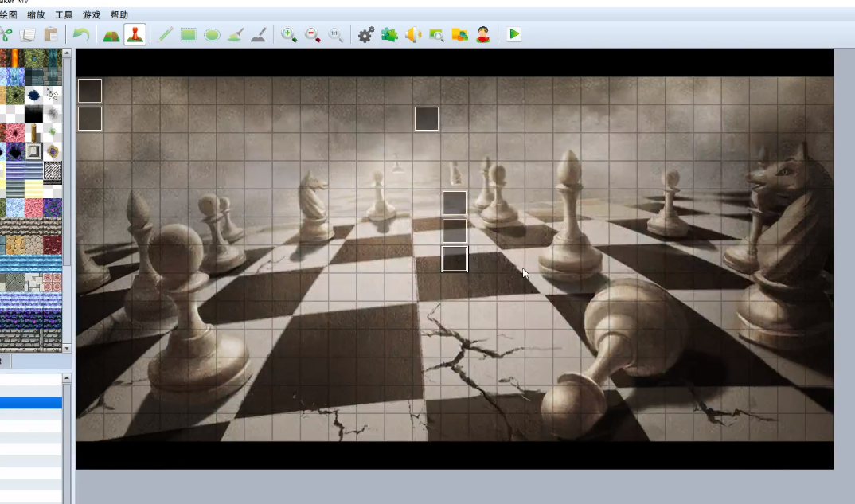Click the tileset palette scroll-down arrow
Image resolution: width=855 pixels, height=504 pixels.
[x=67, y=348]
